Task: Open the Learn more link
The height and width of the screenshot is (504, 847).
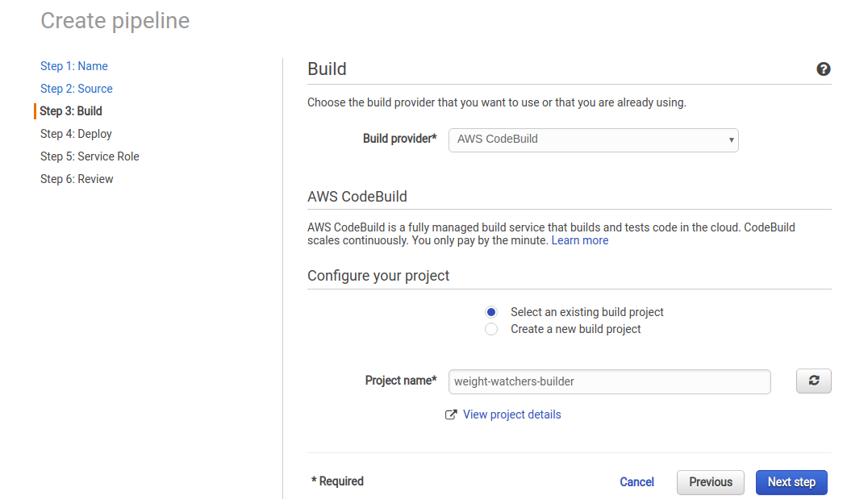Action: 580,241
